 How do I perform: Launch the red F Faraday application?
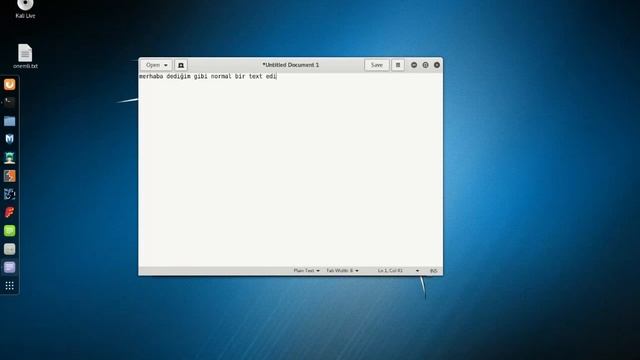(x=9, y=212)
